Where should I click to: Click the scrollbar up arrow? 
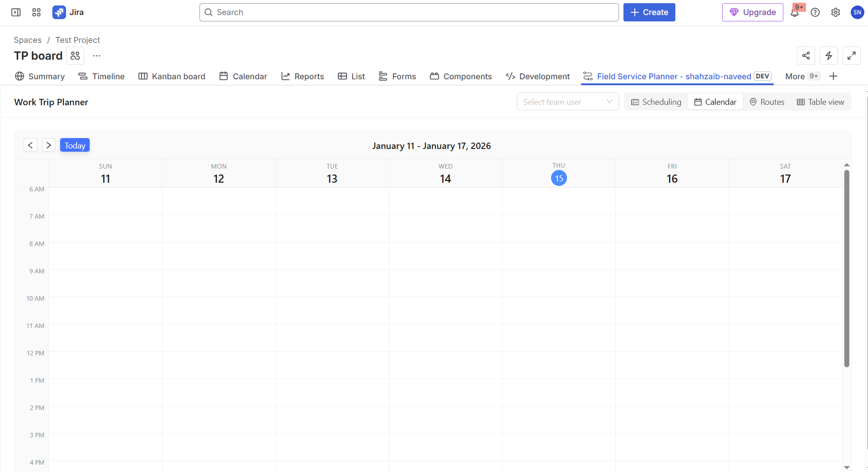click(x=847, y=165)
